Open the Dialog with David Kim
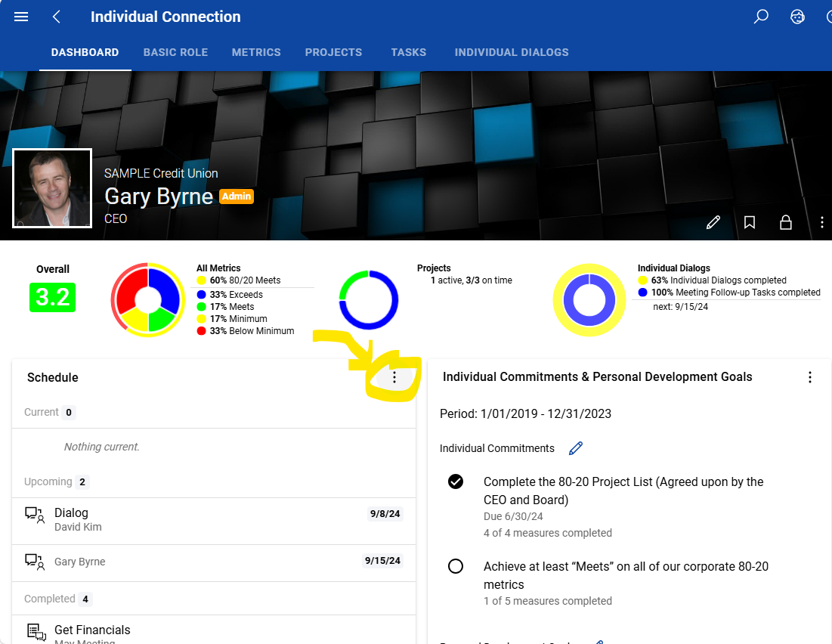 [214, 521]
